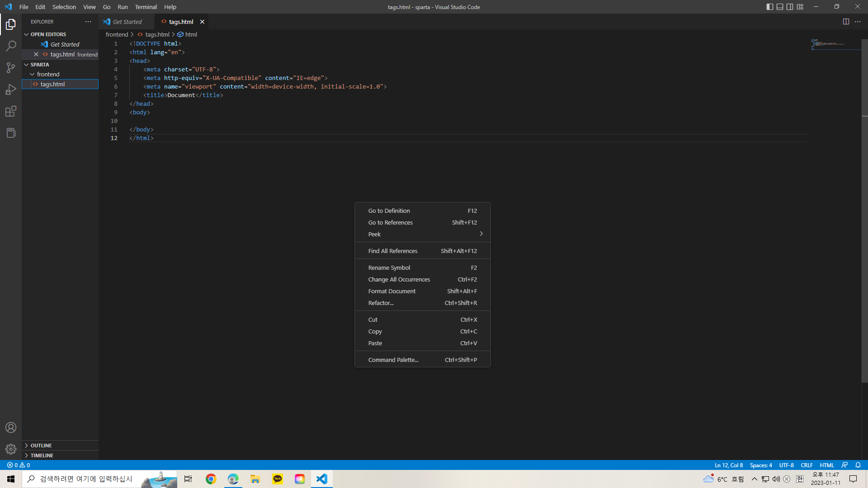Open Command Palette from context menu

click(x=423, y=360)
